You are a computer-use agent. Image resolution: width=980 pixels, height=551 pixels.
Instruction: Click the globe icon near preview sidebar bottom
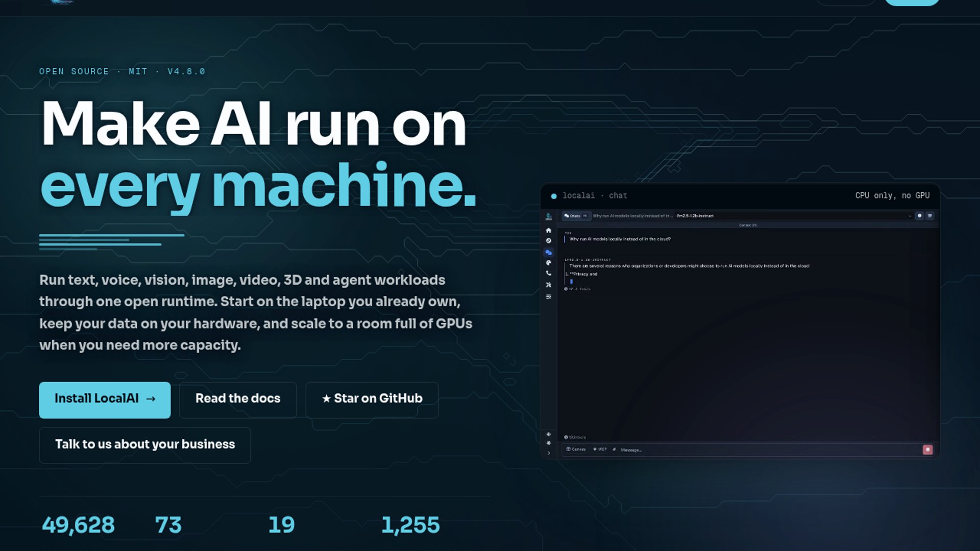click(549, 435)
